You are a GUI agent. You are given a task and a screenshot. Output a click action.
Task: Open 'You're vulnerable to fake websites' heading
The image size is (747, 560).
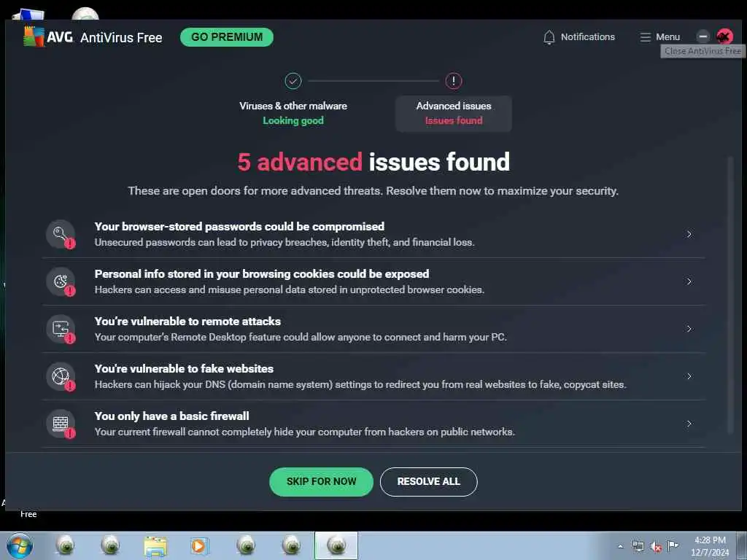[184, 368]
